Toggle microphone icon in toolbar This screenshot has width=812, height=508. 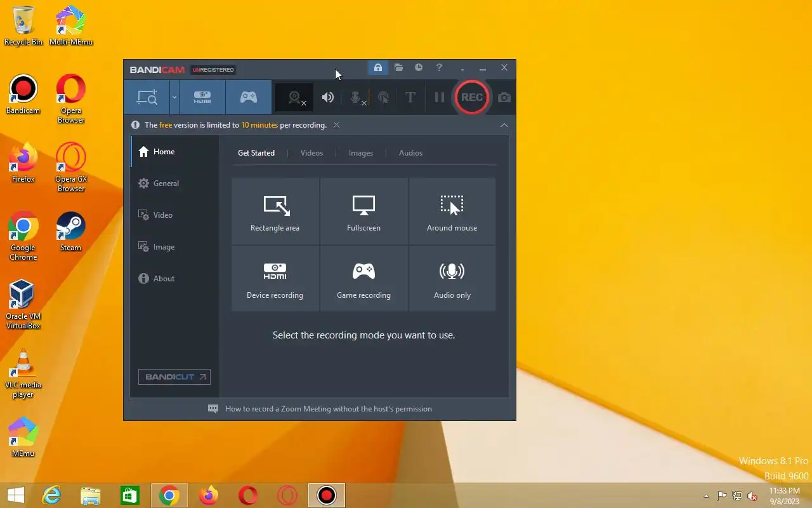point(357,97)
